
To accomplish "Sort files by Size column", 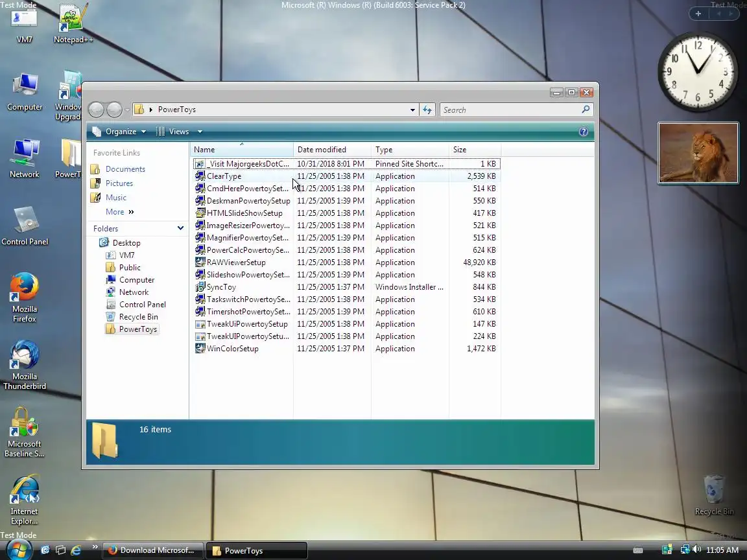I will (475, 150).
